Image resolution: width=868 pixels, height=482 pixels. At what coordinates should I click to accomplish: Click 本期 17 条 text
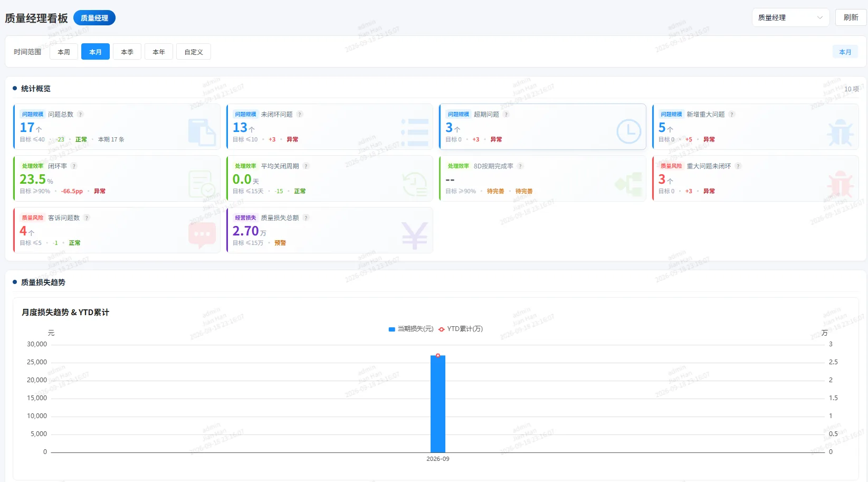[111, 139]
